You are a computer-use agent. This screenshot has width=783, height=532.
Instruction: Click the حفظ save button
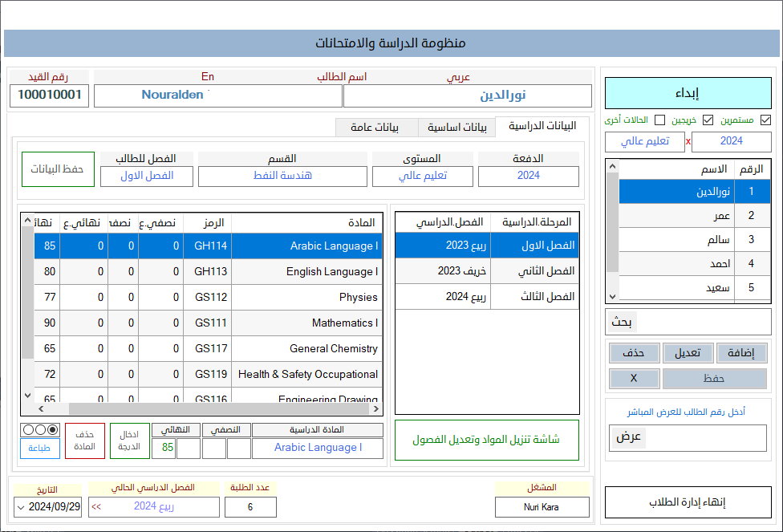[715, 379]
